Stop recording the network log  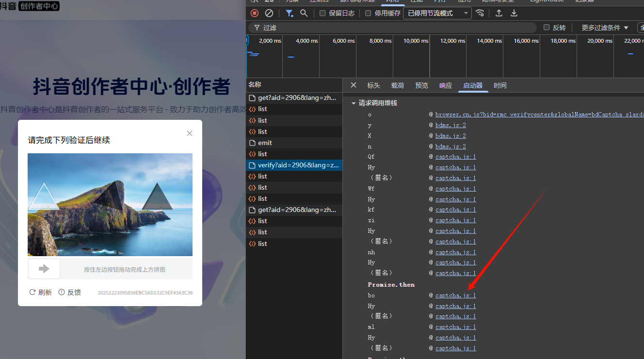(255, 13)
